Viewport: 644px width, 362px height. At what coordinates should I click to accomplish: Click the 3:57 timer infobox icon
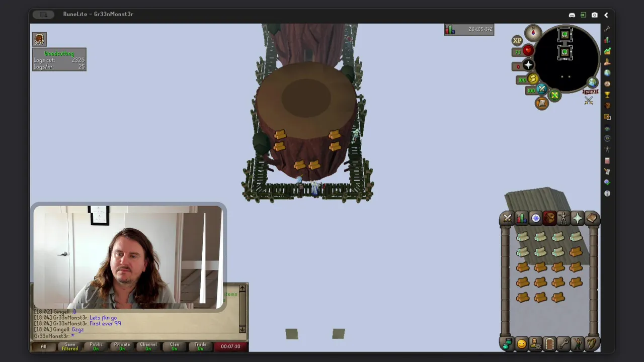click(40, 39)
